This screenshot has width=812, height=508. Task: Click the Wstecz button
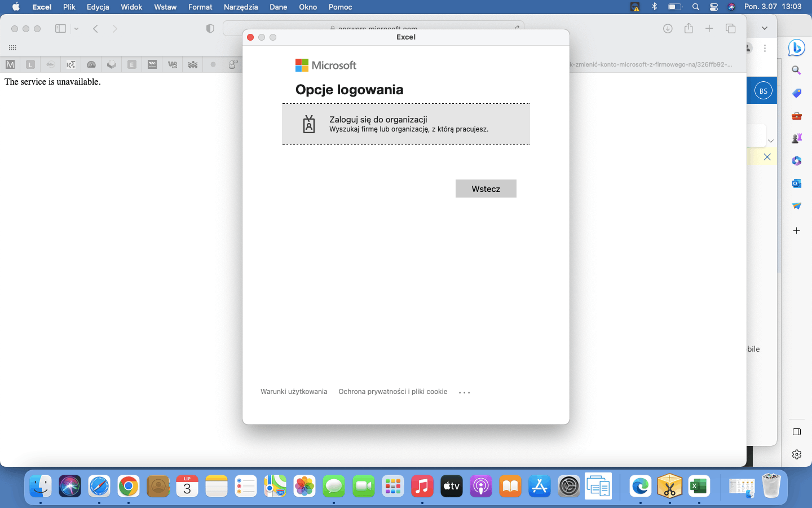coord(486,189)
